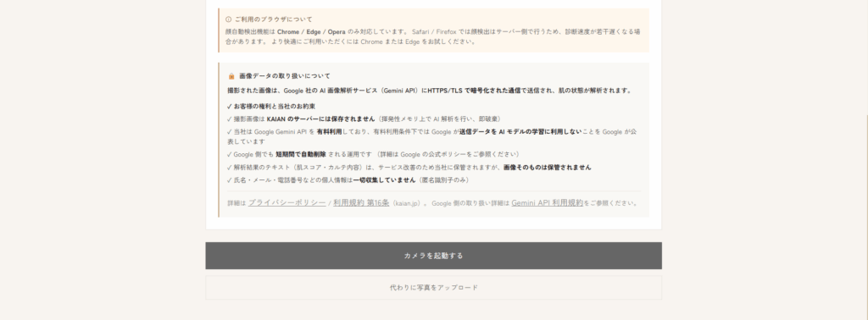Click the line 画像そのものは保管されません
The image size is (868, 320).
click(409, 167)
